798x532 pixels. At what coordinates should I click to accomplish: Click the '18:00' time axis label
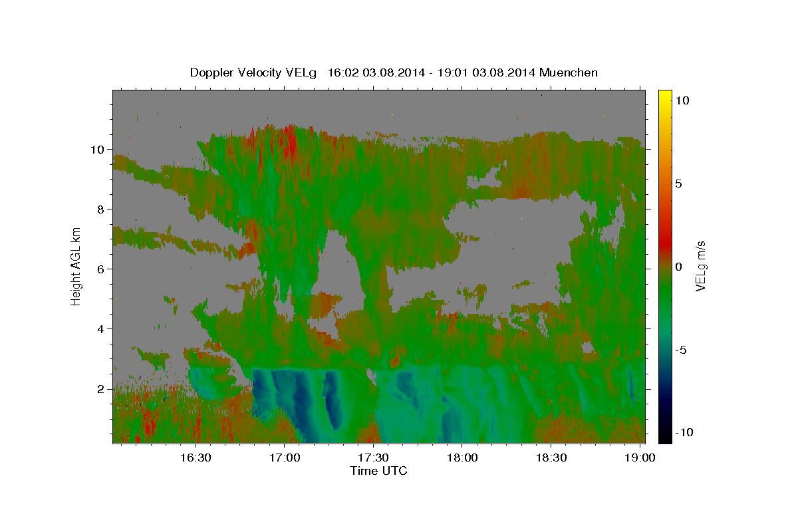click(x=462, y=458)
